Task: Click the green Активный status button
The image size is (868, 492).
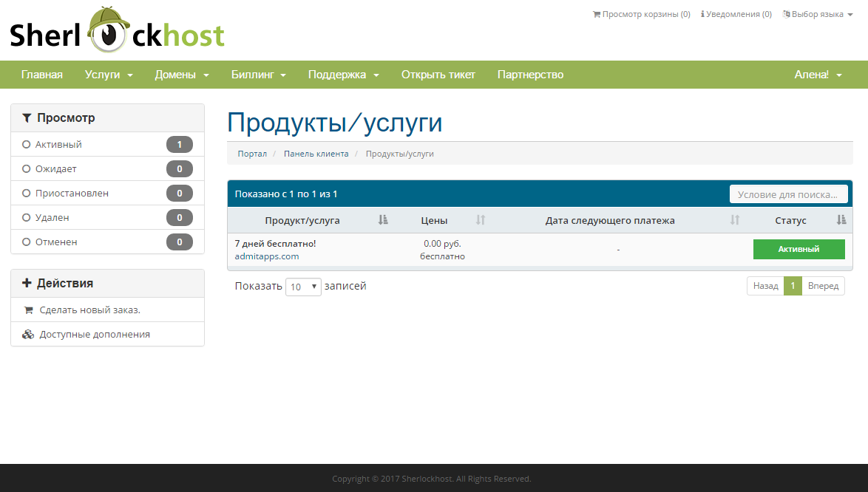Action: point(799,250)
